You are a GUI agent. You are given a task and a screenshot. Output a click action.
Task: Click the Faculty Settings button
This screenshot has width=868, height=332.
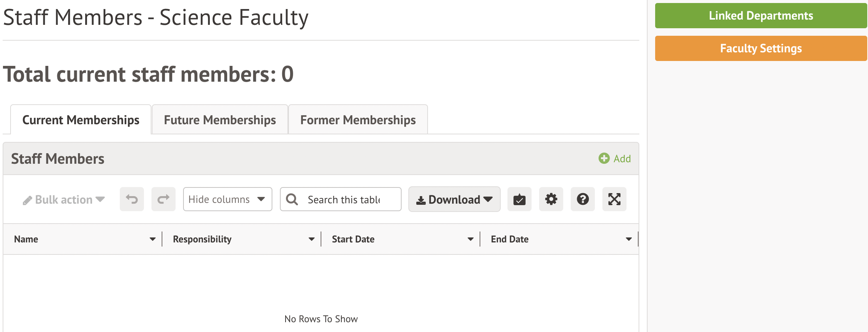click(x=761, y=49)
